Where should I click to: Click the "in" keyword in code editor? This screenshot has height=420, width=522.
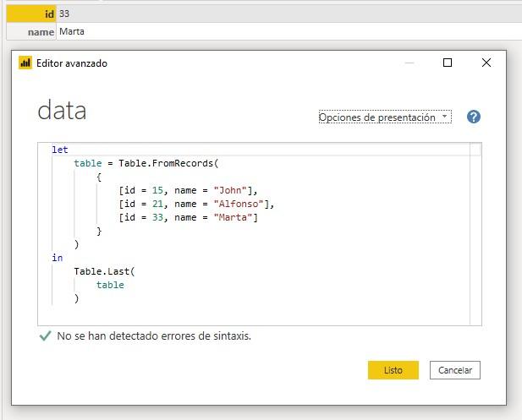(57, 258)
